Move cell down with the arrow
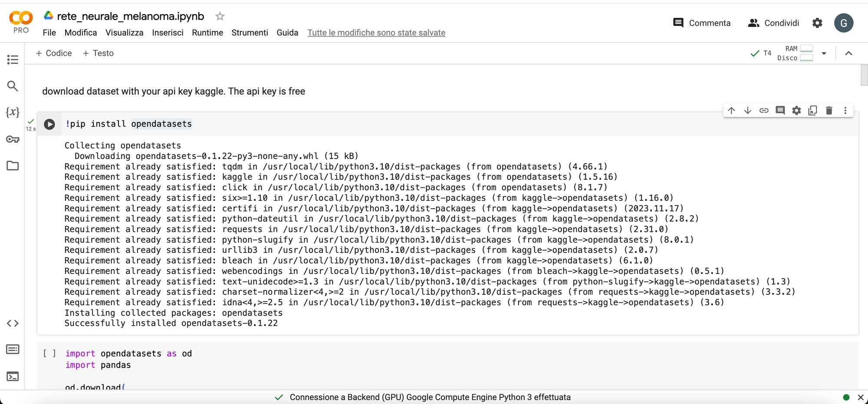 pyautogui.click(x=748, y=111)
